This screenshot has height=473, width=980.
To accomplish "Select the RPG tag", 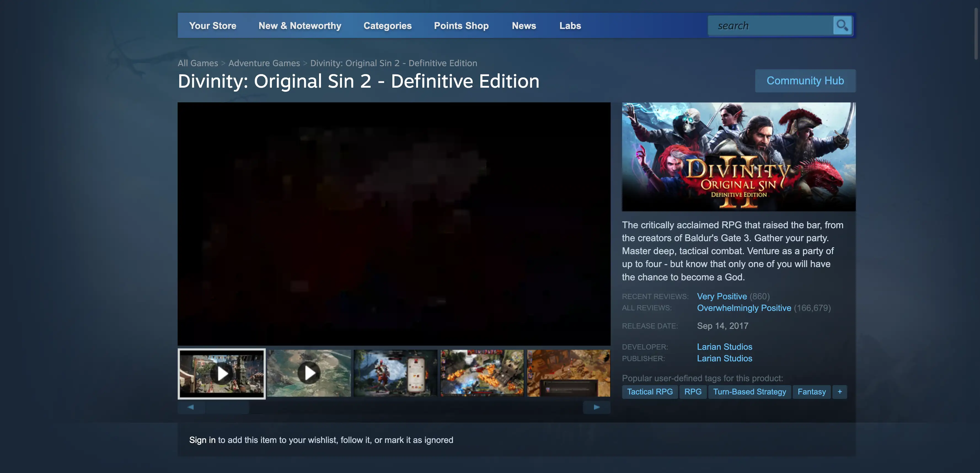I will (x=693, y=392).
